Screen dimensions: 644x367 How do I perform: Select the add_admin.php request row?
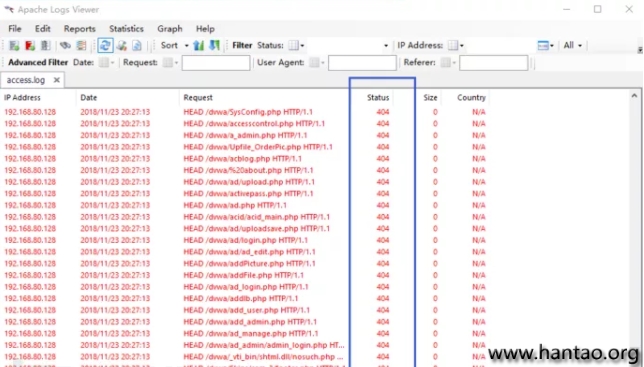(245, 322)
